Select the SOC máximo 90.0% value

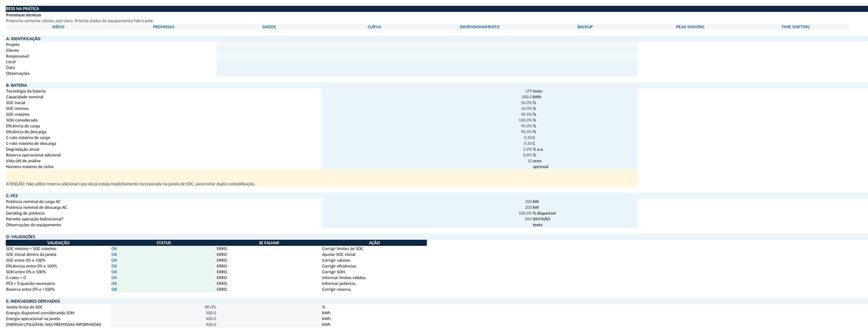click(x=526, y=115)
